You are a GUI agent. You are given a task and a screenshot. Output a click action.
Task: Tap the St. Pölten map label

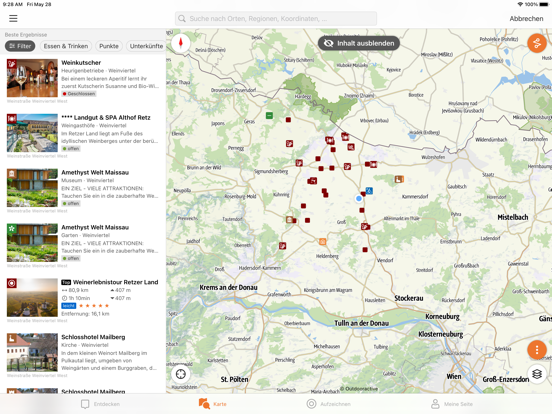234,379
